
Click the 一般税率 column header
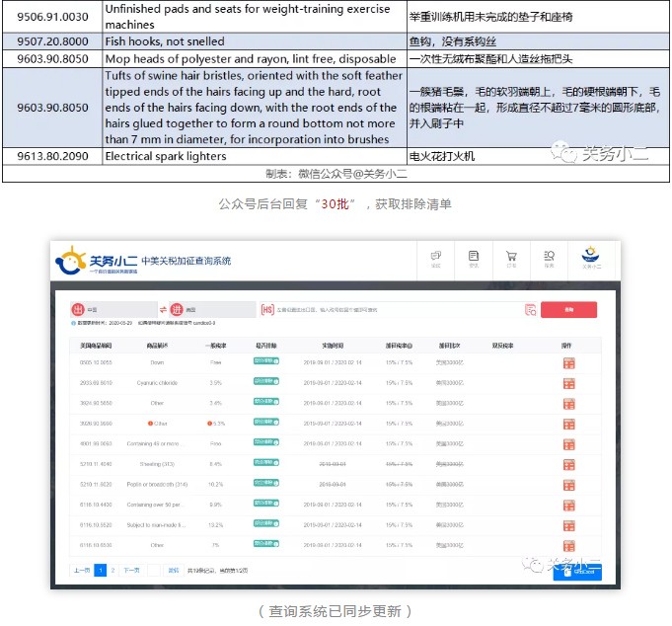[216, 346]
